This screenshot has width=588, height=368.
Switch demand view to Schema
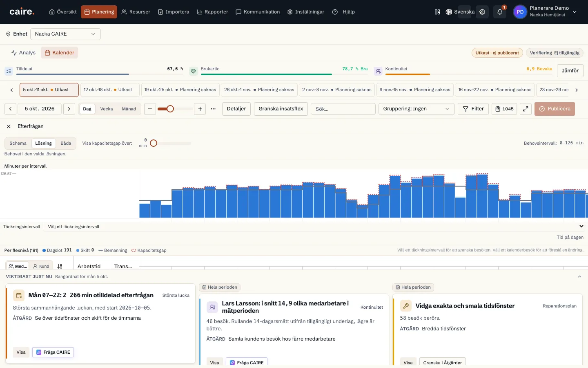[18, 143]
